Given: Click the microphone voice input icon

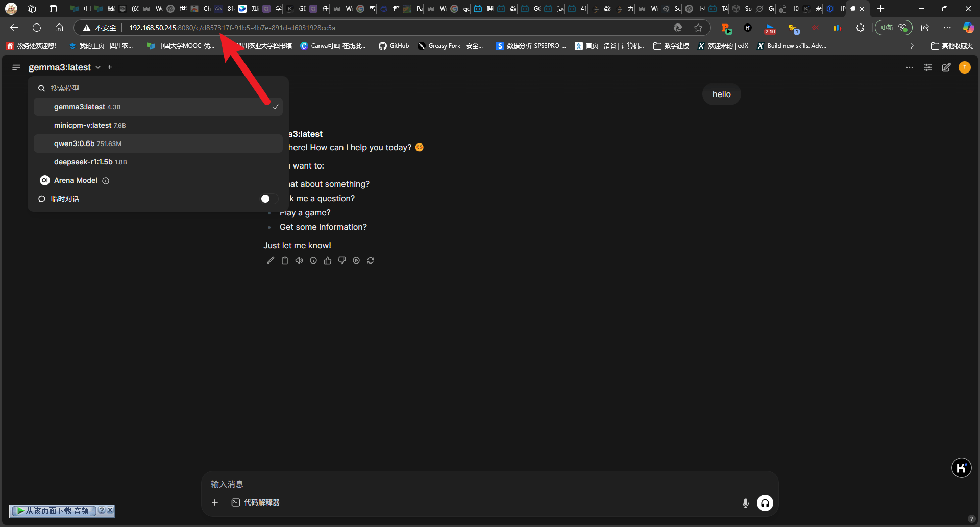Looking at the screenshot, I should click(745, 503).
